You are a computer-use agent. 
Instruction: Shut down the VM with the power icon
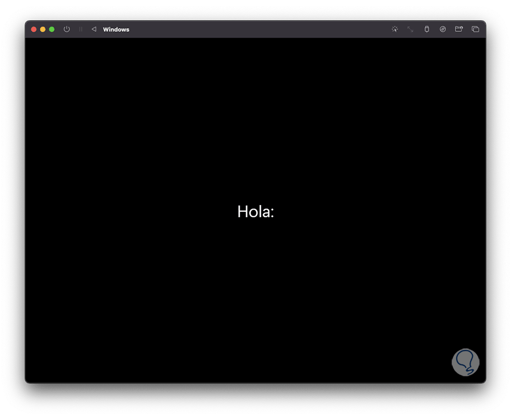[67, 29]
